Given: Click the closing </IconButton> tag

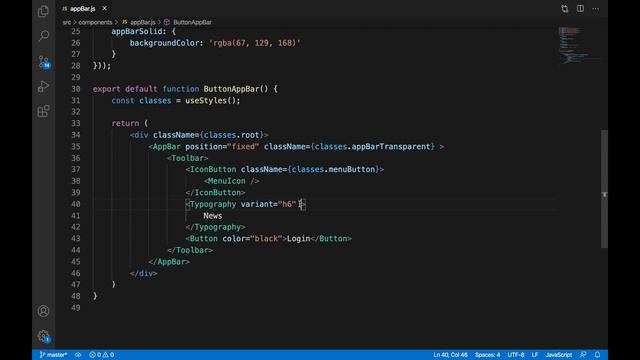Looking at the screenshot, I should click(215, 192).
